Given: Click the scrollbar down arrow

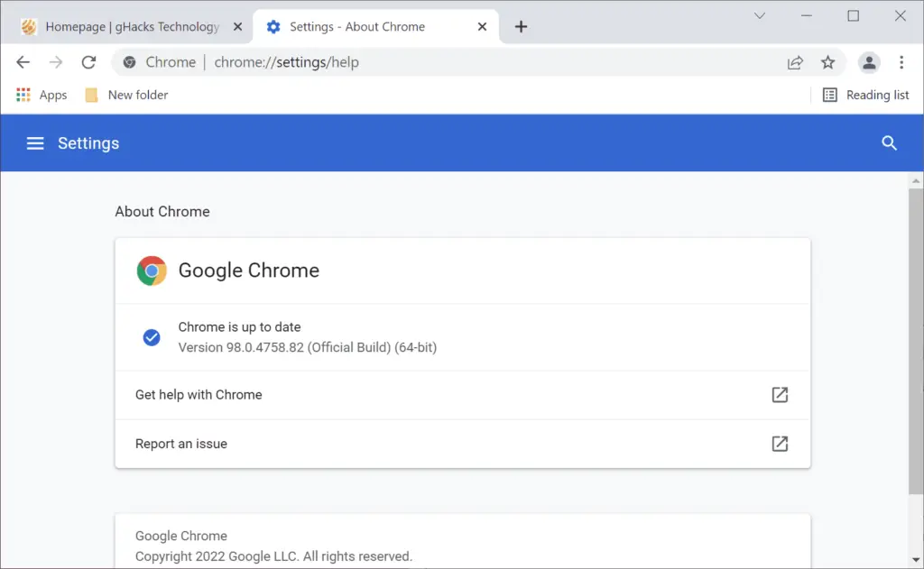Looking at the screenshot, I should click(916, 560).
